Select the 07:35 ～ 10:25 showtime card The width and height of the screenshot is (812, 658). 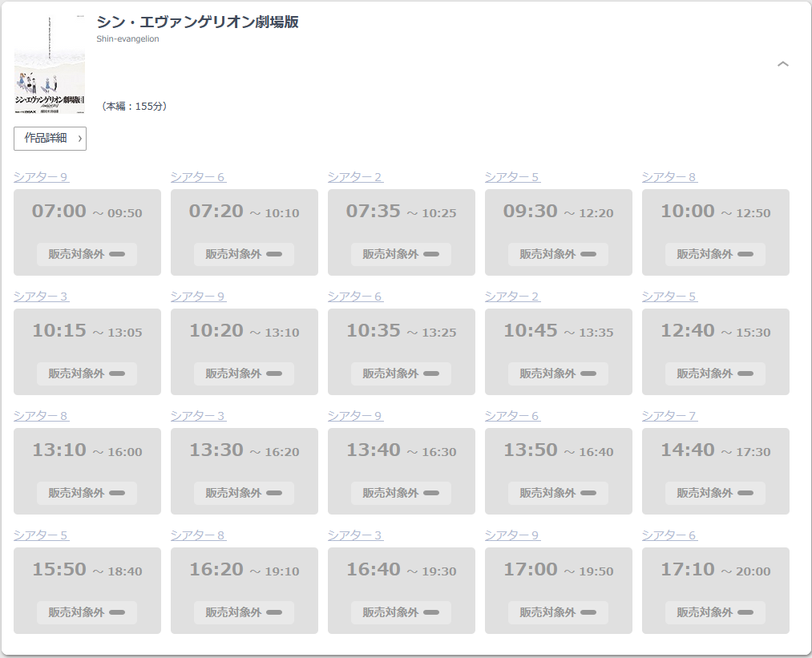[402, 232]
